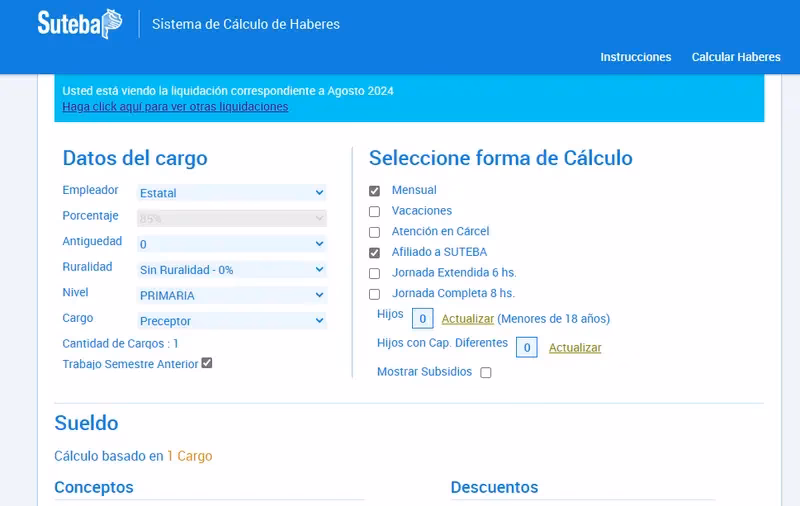
Task: Open the Cargo dropdown showing Preceptor
Action: 232,320
